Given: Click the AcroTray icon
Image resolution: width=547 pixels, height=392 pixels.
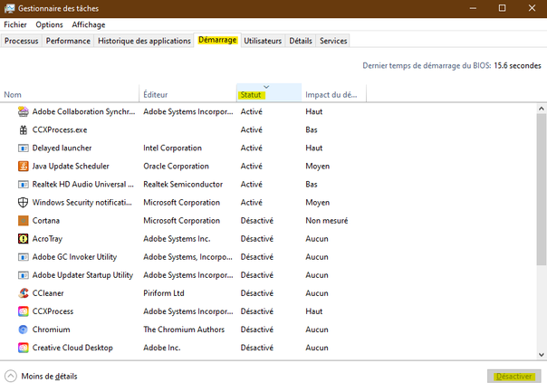Looking at the screenshot, I should (24, 239).
